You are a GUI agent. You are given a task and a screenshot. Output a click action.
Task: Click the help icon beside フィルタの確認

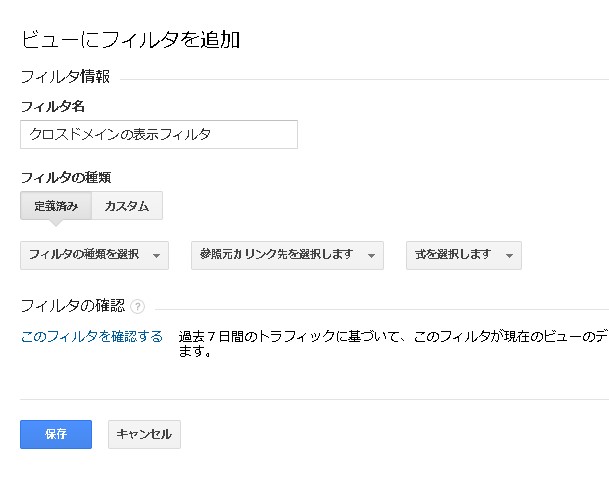[137, 306]
